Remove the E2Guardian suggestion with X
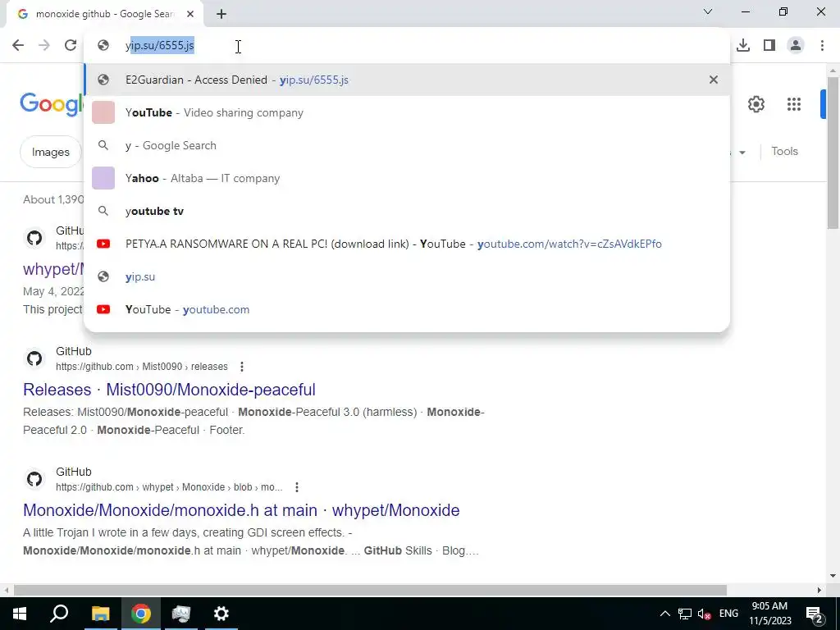The height and width of the screenshot is (630, 840). (714, 80)
